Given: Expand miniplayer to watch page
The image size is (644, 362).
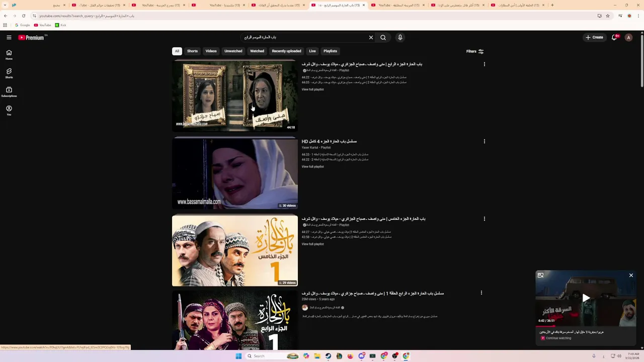Looking at the screenshot, I should (x=540, y=276).
